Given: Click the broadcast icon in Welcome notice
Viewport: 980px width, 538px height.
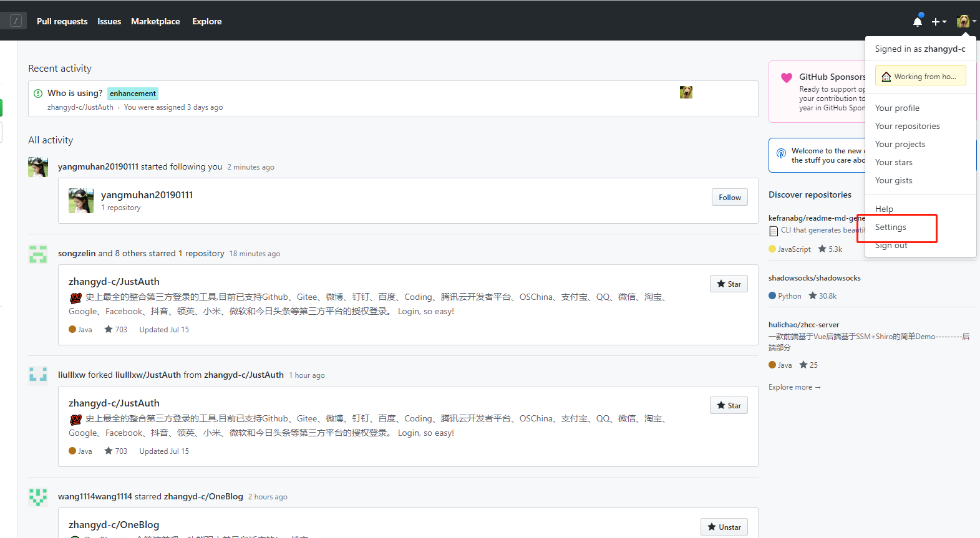Looking at the screenshot, I should pos(781,153).
